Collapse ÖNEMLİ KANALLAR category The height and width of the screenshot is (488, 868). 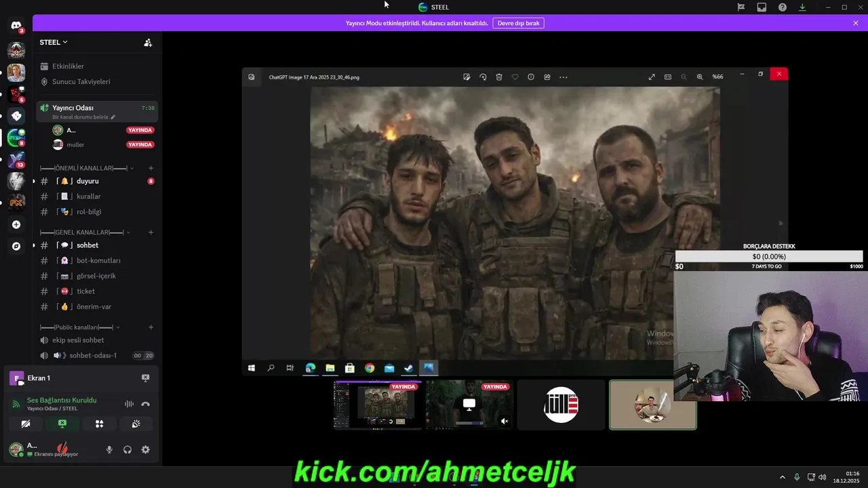pyautogui.click(x=86, y=168)
